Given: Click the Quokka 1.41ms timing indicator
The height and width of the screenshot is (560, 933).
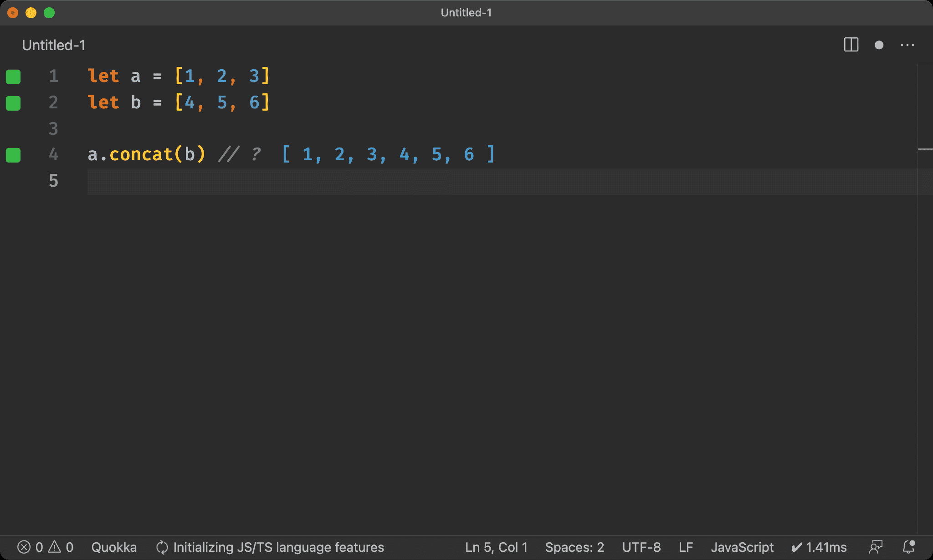Looking at the screenshot, I should pos(819,547).
